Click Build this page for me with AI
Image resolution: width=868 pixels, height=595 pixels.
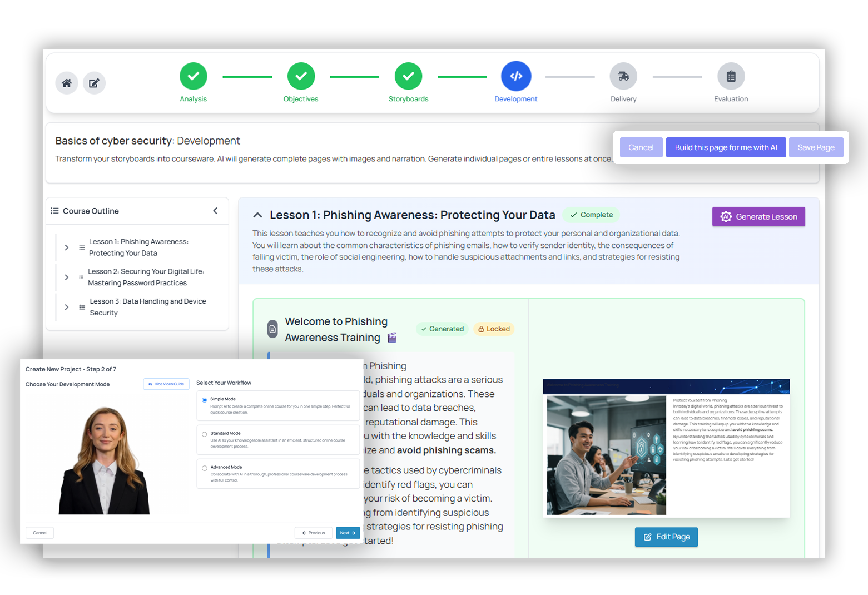click(x=726, y=147)
